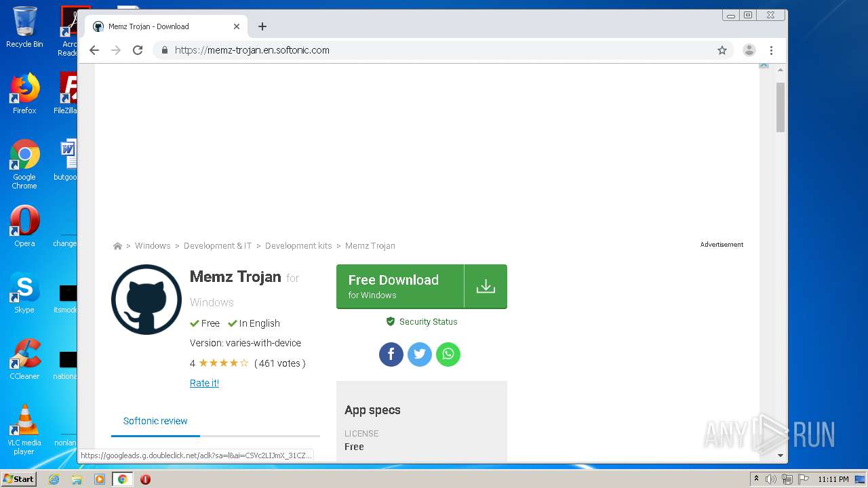Screen dimensions: 868x488
Task: Share on Facebook with the round icon
Action: pos(391,354)
